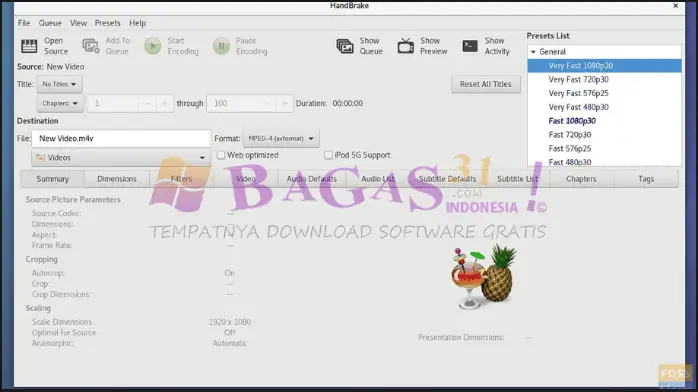Switch to the Tags tab
The width and height of the screenshot is (698, 392).
click(x=646, y=179)
